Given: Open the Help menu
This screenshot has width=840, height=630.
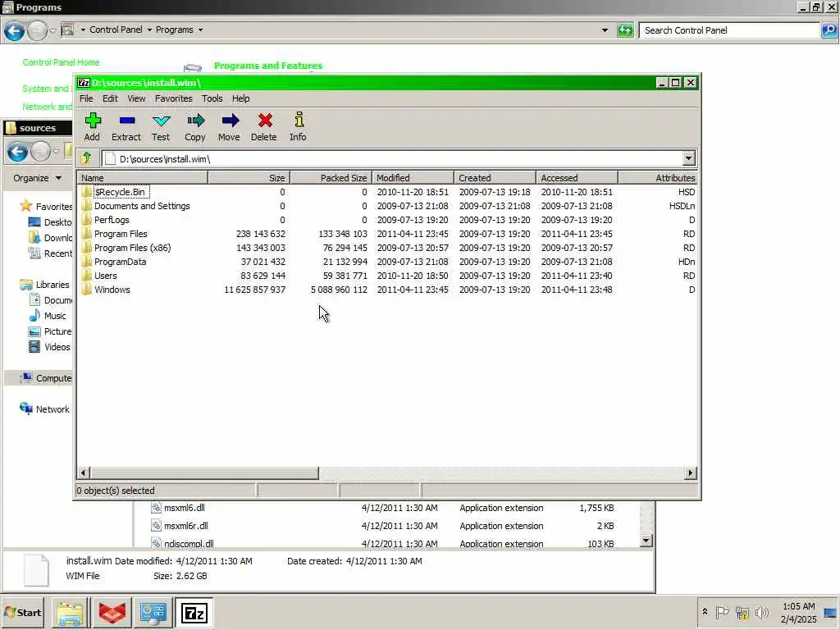Looking at the screenshot, I should 240,98.
